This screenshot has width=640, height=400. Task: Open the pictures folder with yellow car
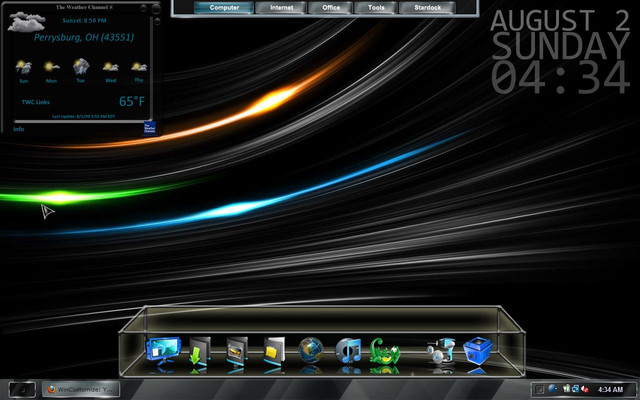237,351
